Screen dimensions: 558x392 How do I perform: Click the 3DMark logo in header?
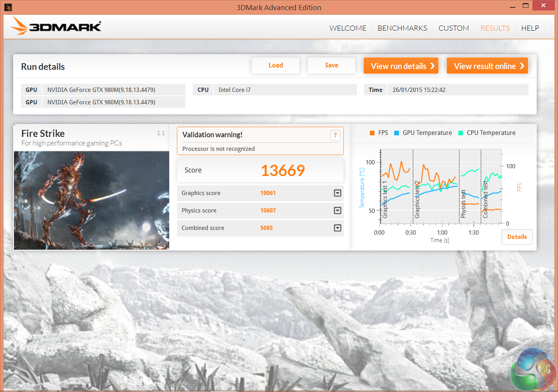click(x=56, y=26)
